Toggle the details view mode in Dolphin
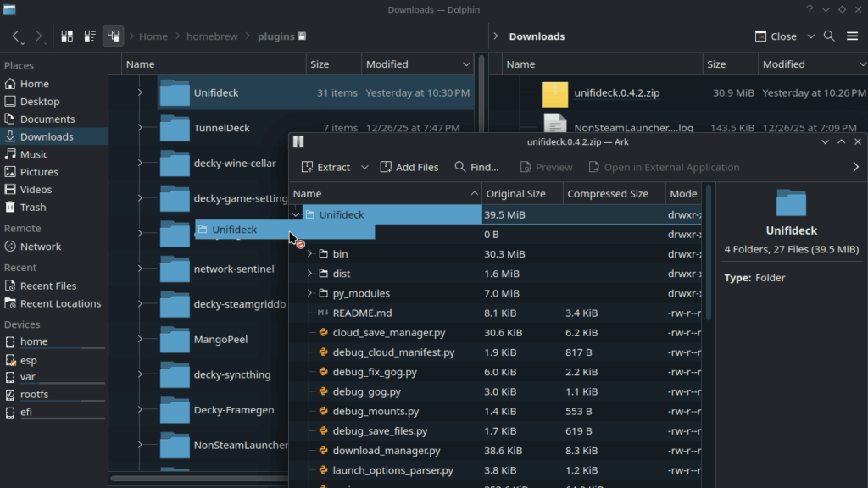This screenshot has height=488, width=868. 90,36
